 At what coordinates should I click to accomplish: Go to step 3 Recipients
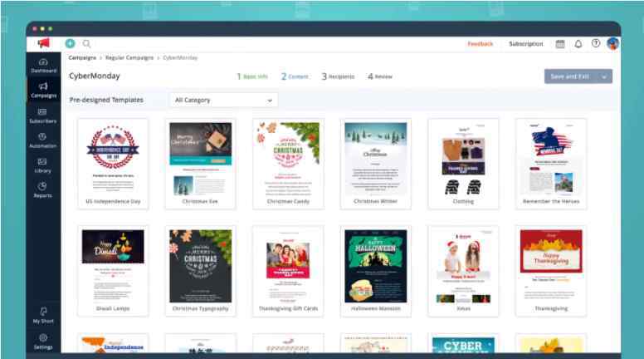338,76
